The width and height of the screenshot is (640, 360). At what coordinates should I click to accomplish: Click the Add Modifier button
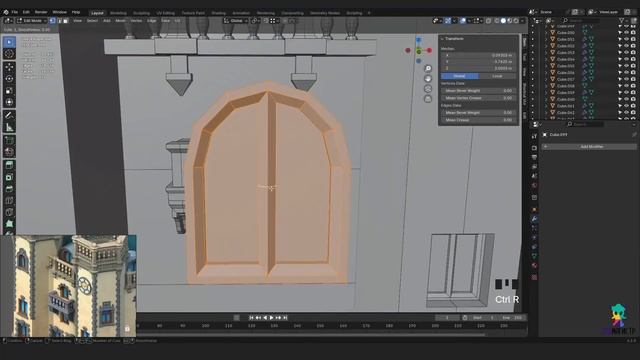coord(589,146)
